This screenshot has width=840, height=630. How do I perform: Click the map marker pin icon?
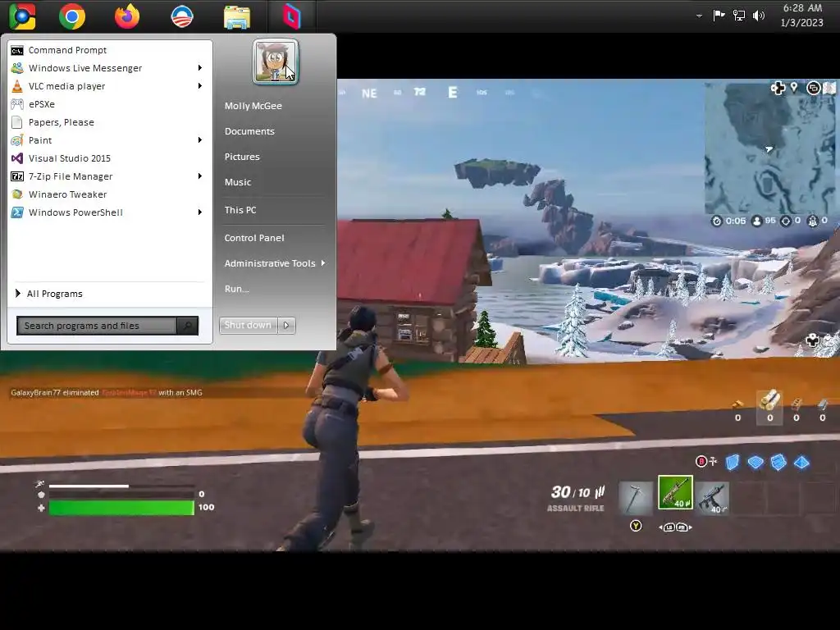pyautogui.click(x=794, y=87)
